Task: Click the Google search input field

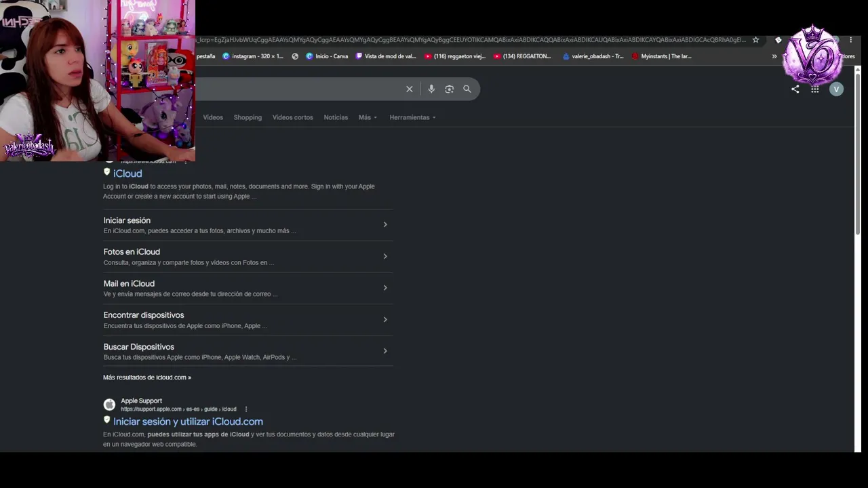Action: [x=298, y=89]
